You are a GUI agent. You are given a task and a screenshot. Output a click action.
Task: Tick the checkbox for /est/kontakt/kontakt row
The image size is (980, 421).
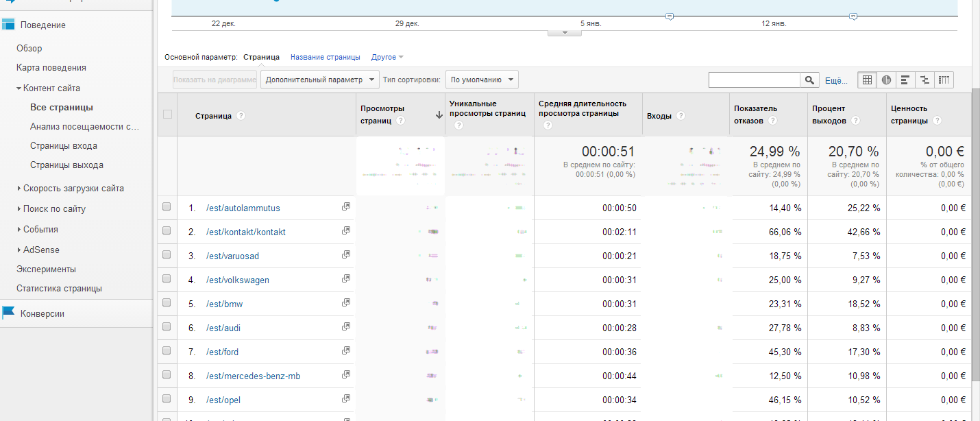tap(167, 231)
